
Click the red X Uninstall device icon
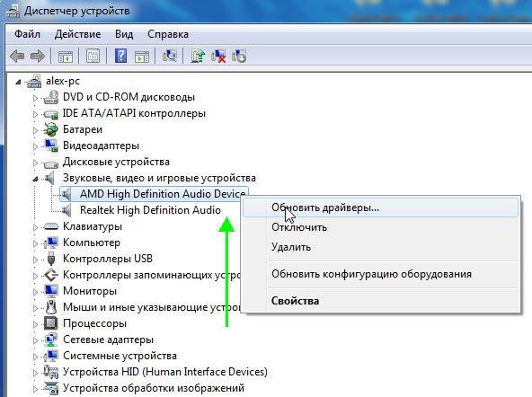218,56
